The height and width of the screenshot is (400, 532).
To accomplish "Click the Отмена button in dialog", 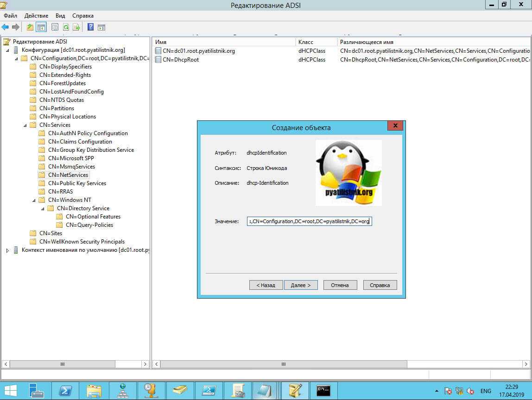I will pos(340,285).
